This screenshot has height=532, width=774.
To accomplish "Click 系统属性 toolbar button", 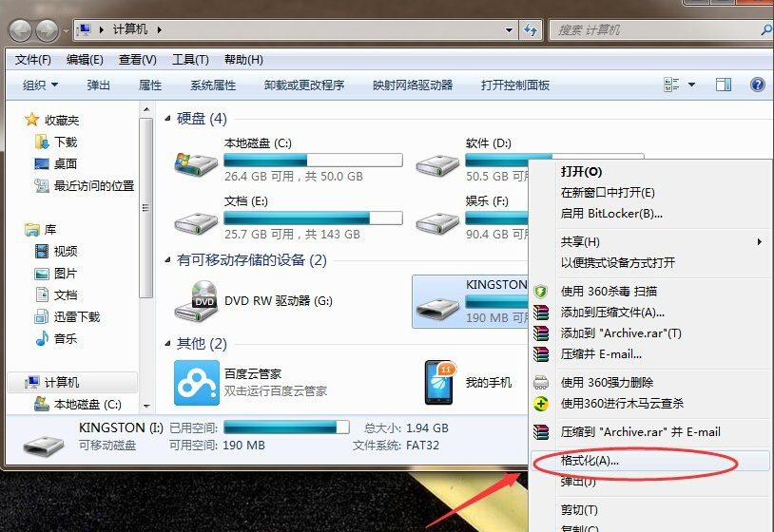I will (213, 85).
